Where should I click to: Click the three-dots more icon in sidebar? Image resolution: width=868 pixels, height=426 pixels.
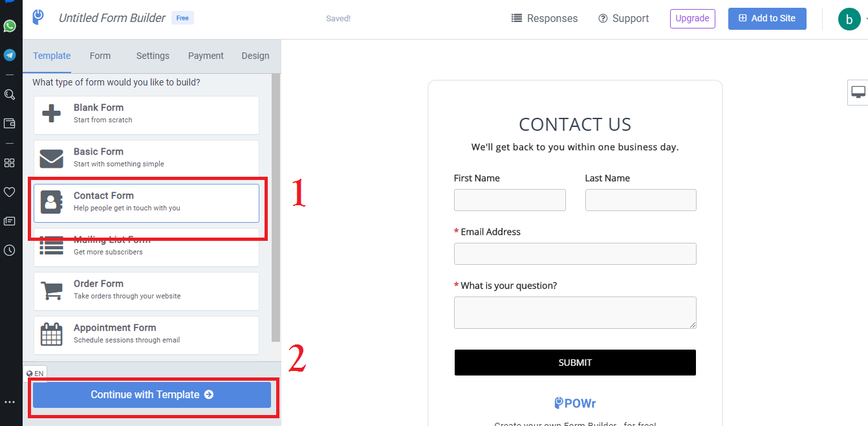(10, 402)
